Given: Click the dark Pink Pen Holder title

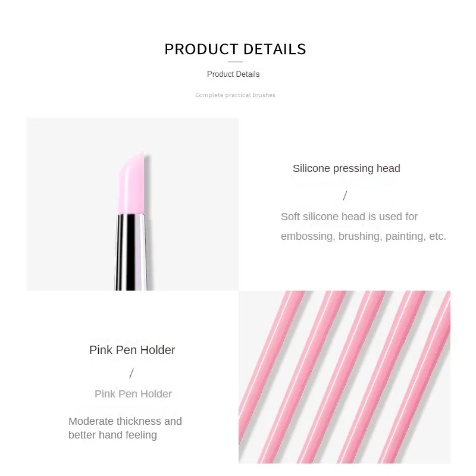Looking at the screenshot, I should [x=132, y=350].
